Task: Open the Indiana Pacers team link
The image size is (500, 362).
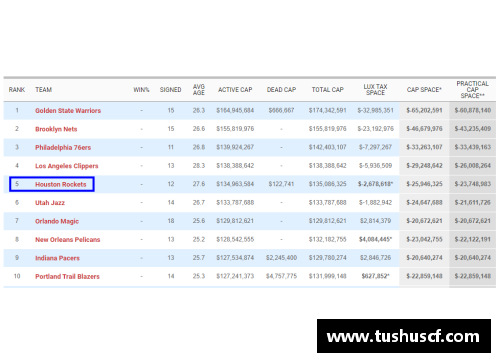Action: (57, 258)
